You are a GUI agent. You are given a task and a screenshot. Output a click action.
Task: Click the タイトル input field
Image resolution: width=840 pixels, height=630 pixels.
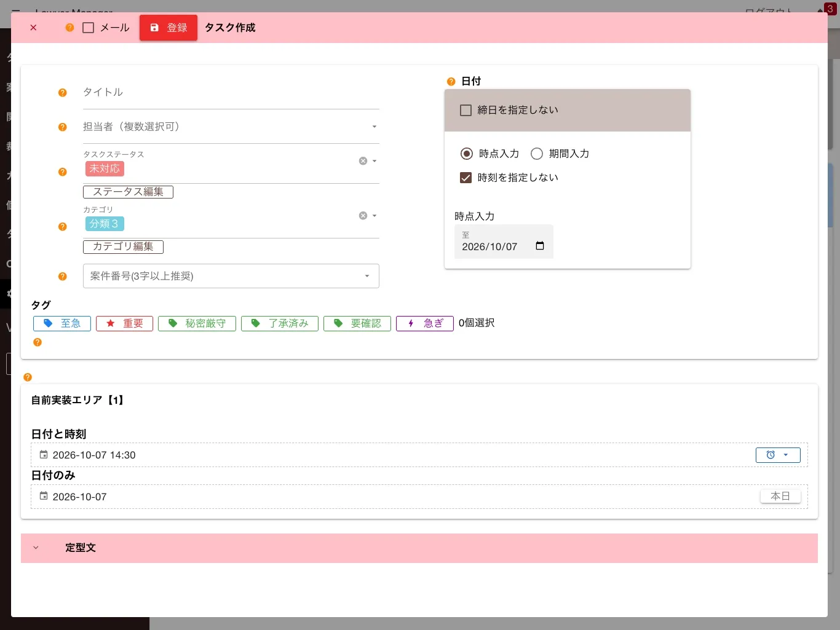(231, 92)
